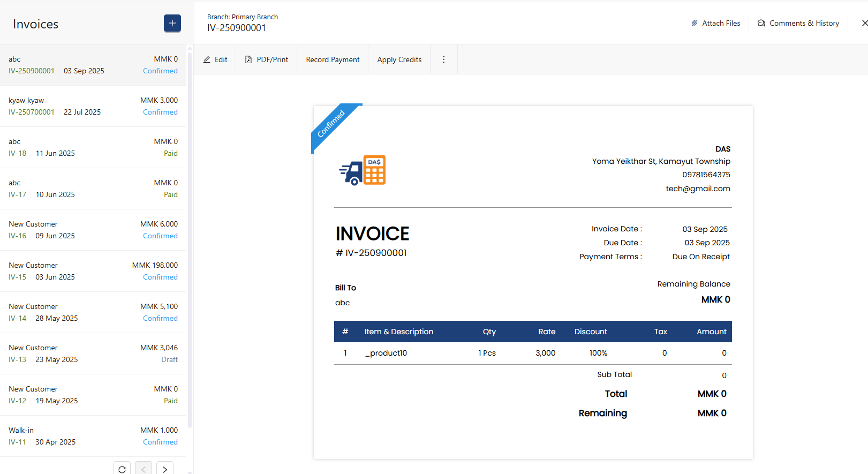Click the Due On Receipt payment terms

(x=701, y=257)
